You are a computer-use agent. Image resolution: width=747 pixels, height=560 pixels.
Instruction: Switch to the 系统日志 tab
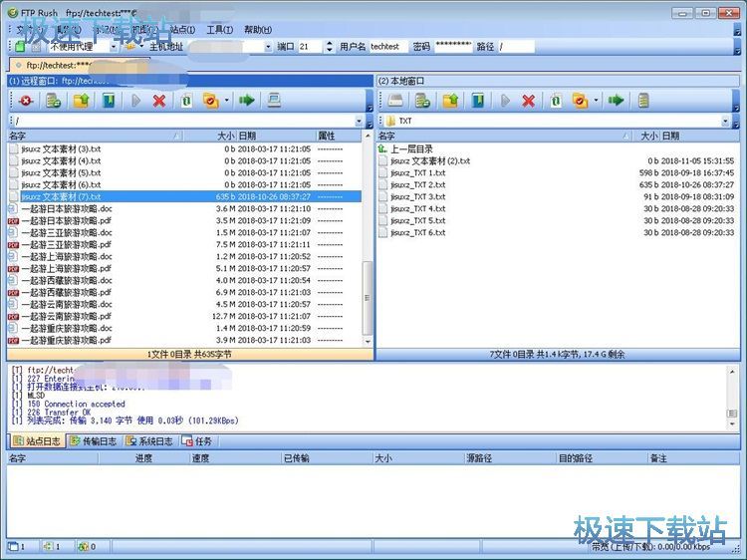pyautogui.click(x=149, y=440)
